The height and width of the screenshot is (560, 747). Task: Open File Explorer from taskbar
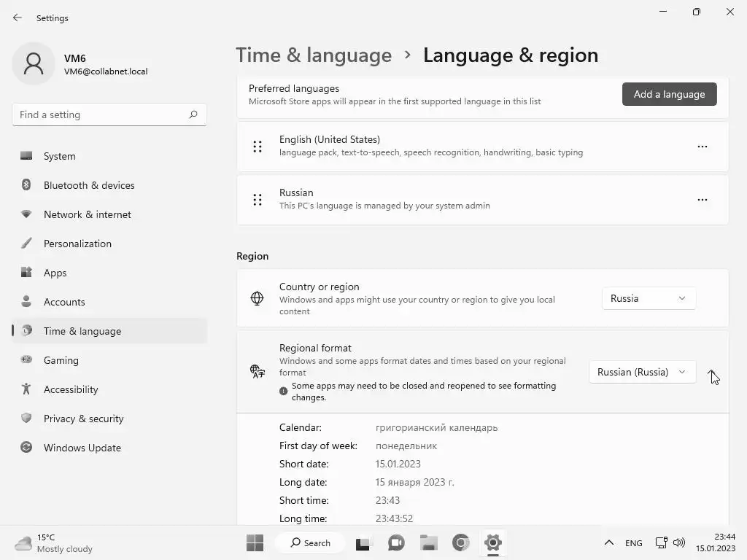tap(428, 542)
